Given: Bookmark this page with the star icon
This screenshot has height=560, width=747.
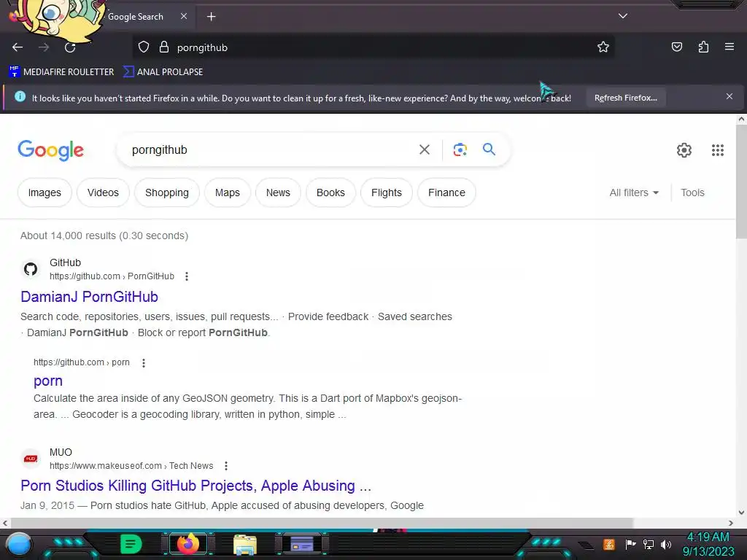Looking at the screenshot, I should tap(603, 47).
